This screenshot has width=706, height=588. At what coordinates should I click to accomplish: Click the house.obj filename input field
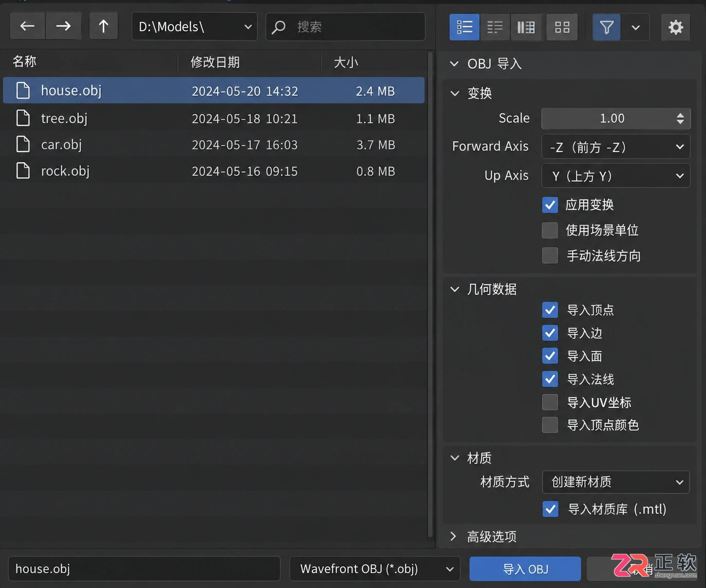[144, 569]
